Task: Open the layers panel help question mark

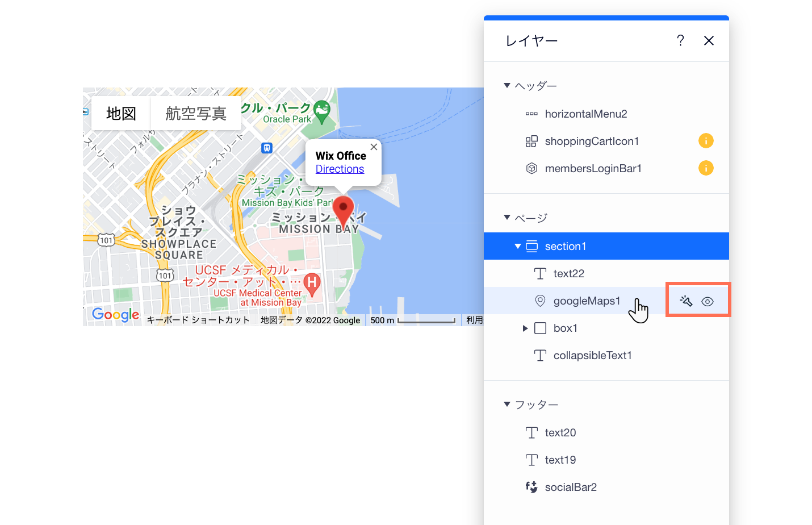Action: (680, 40)
